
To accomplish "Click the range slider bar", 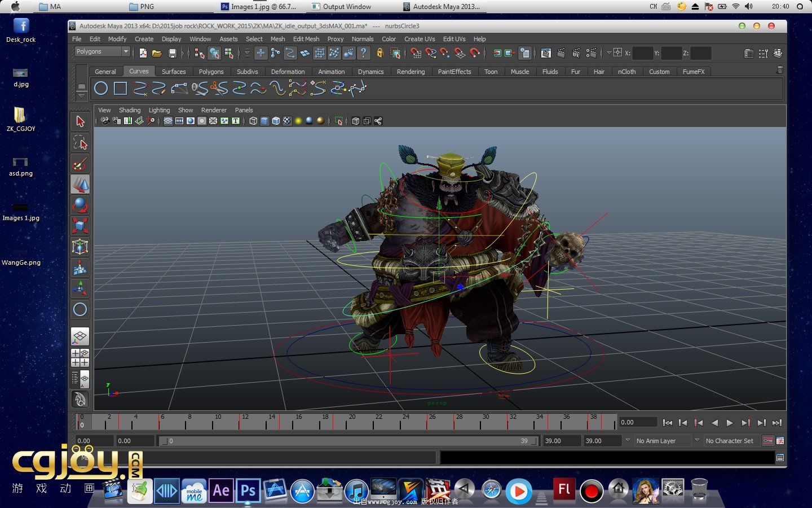I will pos(348,441).
